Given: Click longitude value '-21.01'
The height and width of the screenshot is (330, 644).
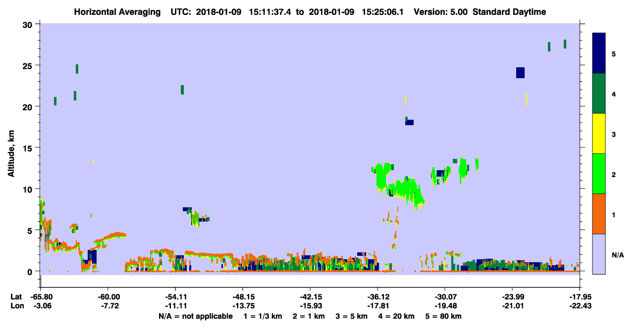Looking at the screenshot, I should pos(512,306).
